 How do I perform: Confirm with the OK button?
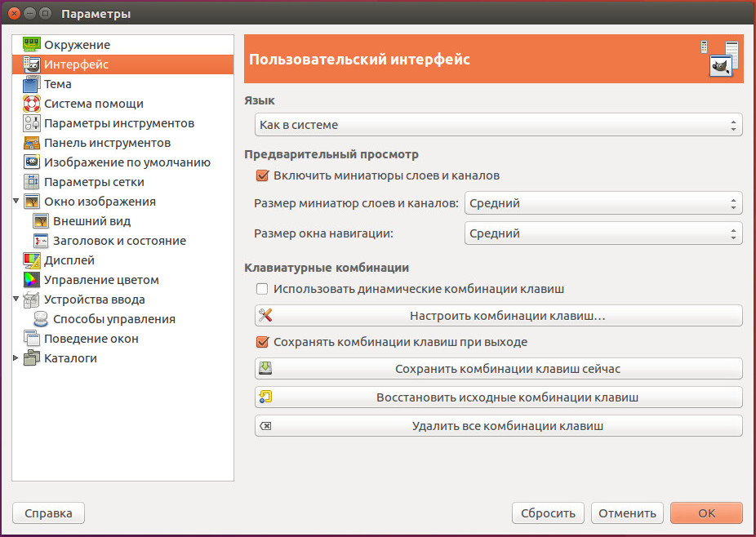pos(706,513)
